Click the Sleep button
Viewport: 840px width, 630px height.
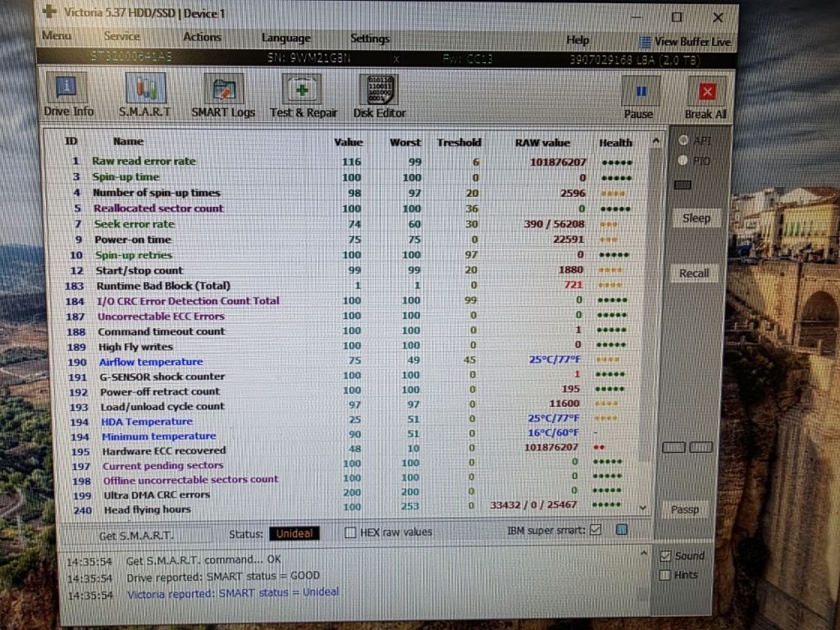tap(696, 218)
